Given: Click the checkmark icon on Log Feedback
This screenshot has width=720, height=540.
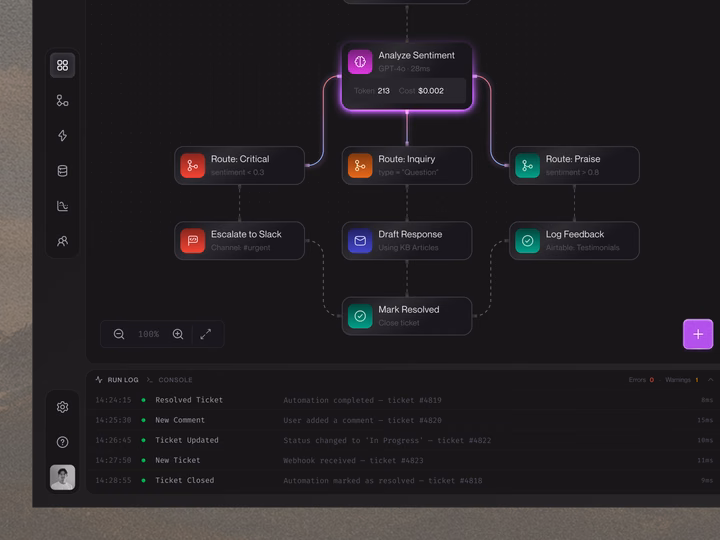Looking at the screenshot, I should click(x=528, y=241).
